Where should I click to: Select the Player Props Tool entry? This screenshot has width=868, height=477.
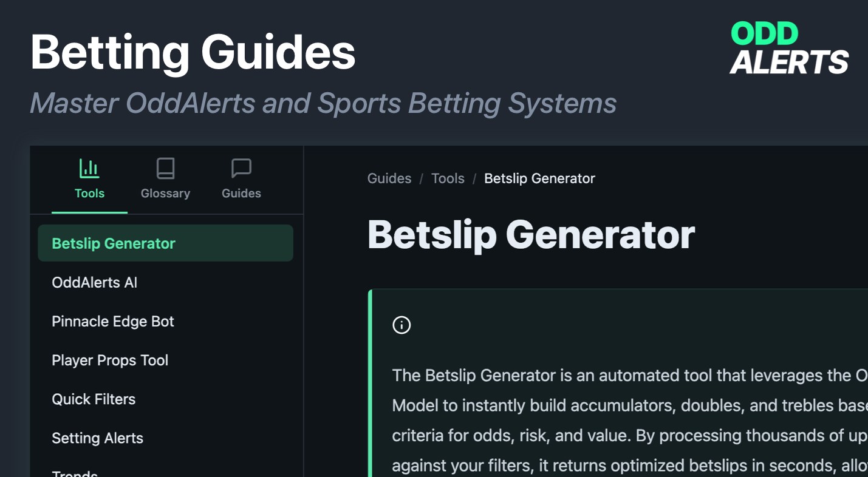click(109, 360)
